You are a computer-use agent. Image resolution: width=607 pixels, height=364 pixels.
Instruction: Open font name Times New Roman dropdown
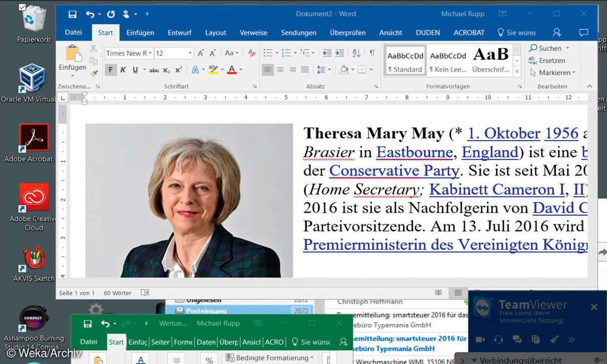150,53
